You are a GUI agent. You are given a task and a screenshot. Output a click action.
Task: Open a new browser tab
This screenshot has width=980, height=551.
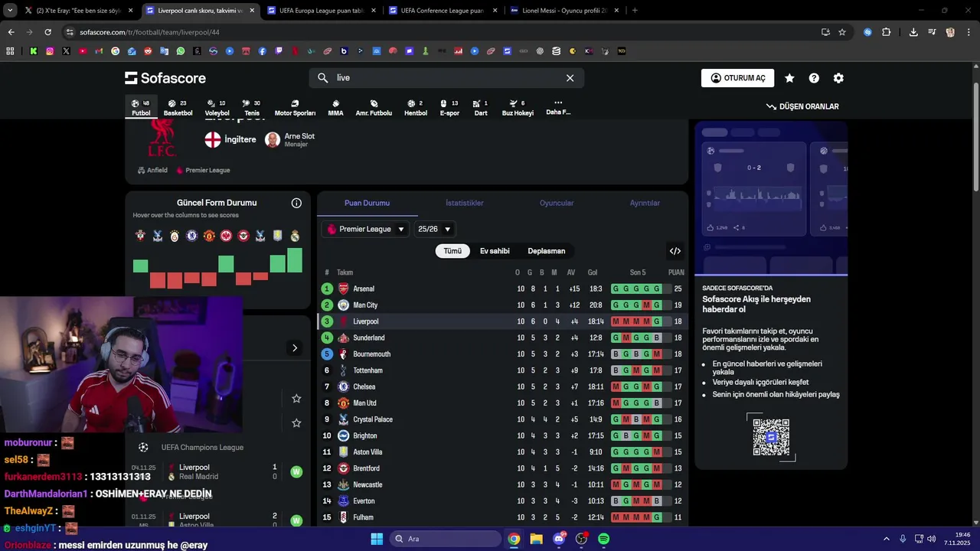635,11
